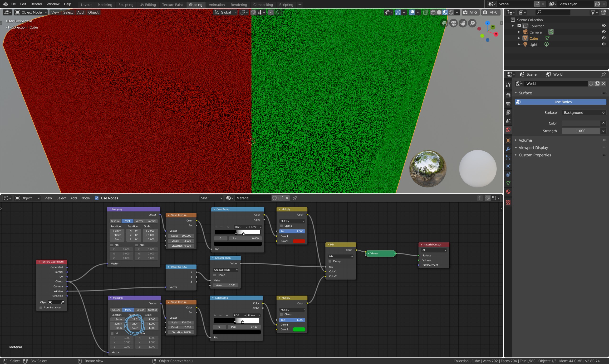Toggle perspective/orthographic grid icon in viewport

tap(444, 23)
